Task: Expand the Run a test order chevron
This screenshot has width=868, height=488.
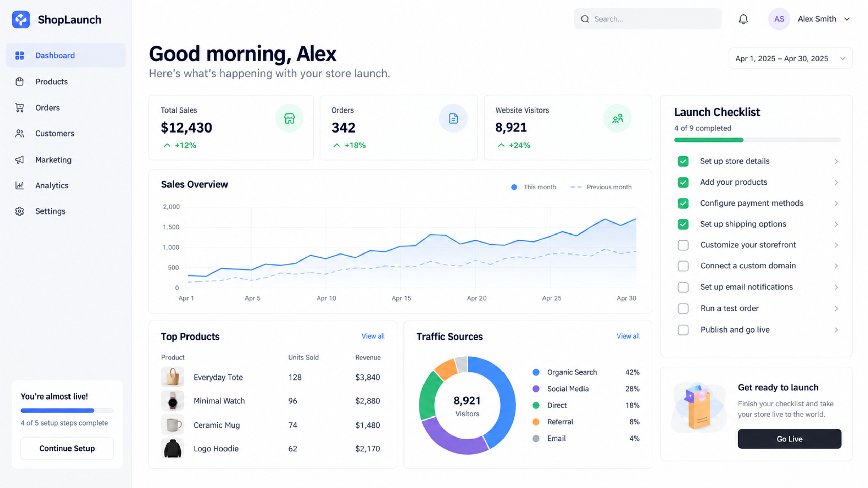Action: 836,309
